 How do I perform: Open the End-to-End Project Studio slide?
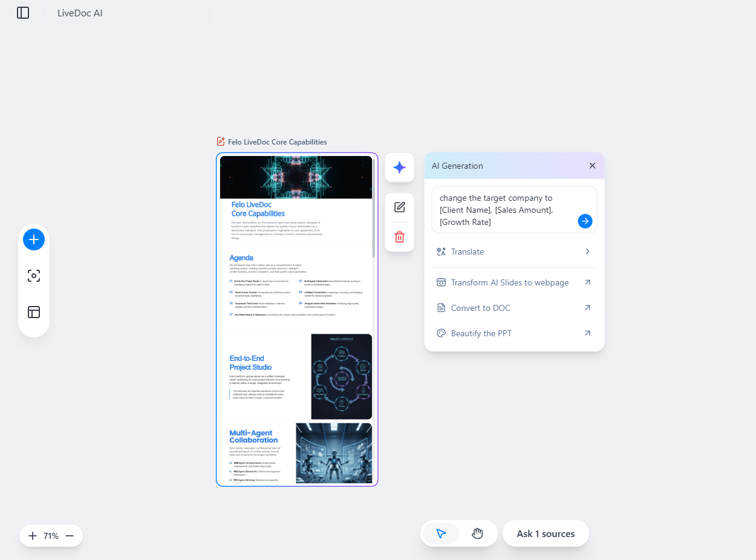[x=296, y=376]
